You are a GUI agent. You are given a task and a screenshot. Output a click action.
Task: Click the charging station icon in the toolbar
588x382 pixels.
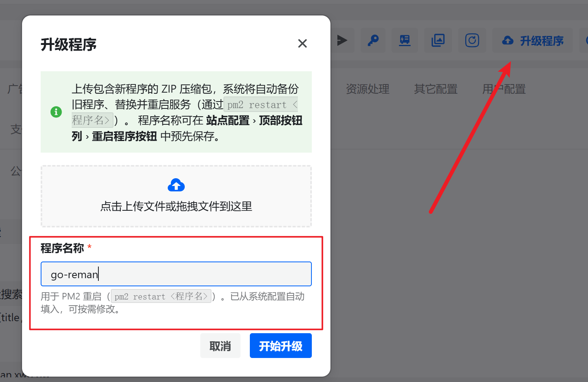point(404,40)
